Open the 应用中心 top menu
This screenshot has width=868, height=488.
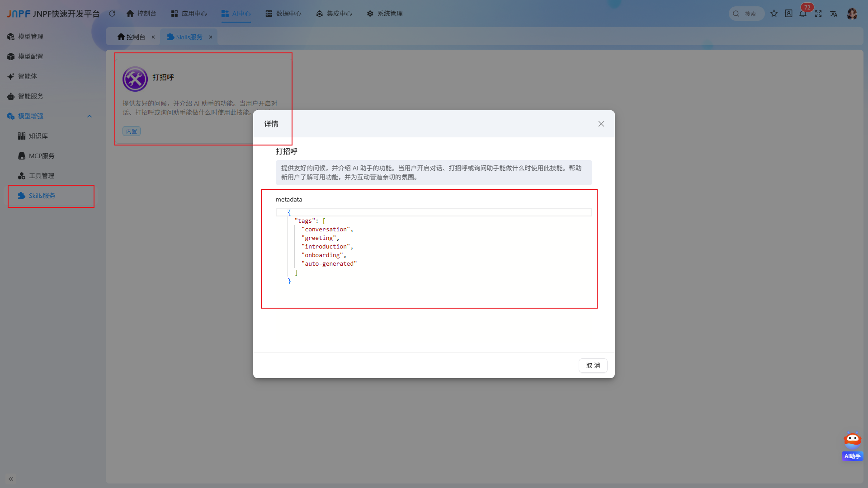(x=189, y=14)
